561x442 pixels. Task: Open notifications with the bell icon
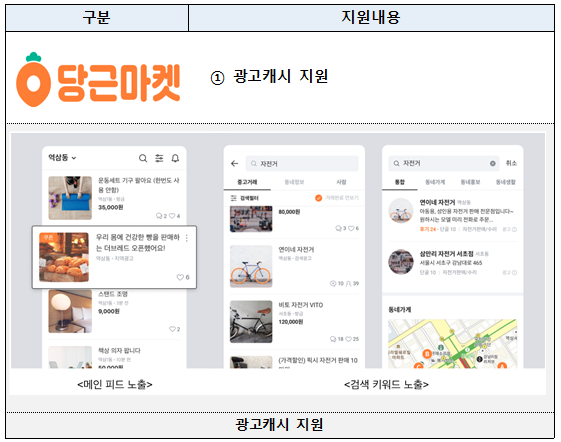[x=175, y=158]
